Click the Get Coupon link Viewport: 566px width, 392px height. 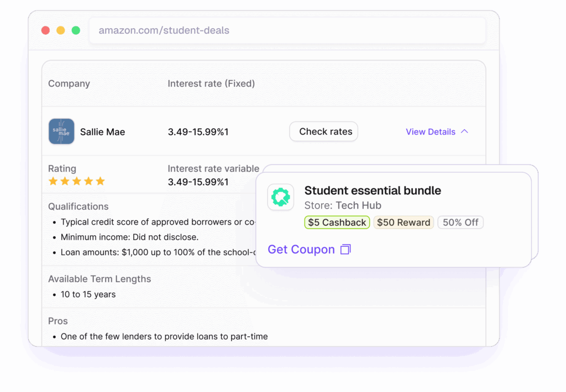click(x=301, y=250)
